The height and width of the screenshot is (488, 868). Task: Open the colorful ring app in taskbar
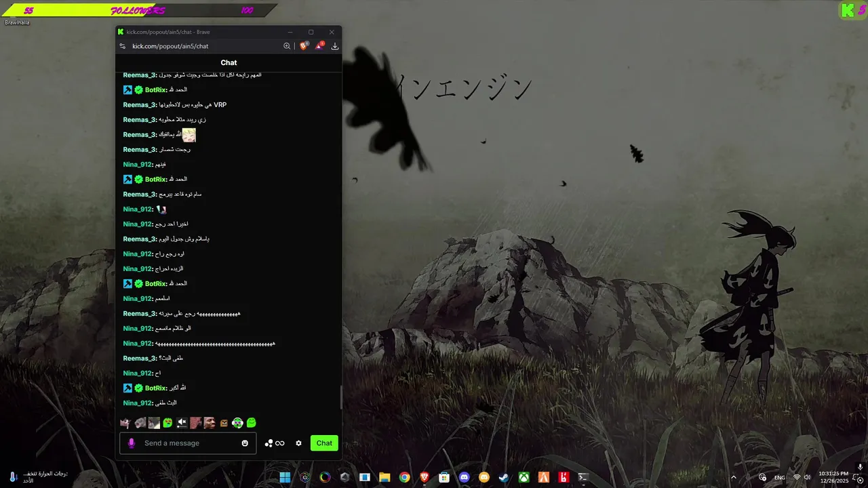325,477
